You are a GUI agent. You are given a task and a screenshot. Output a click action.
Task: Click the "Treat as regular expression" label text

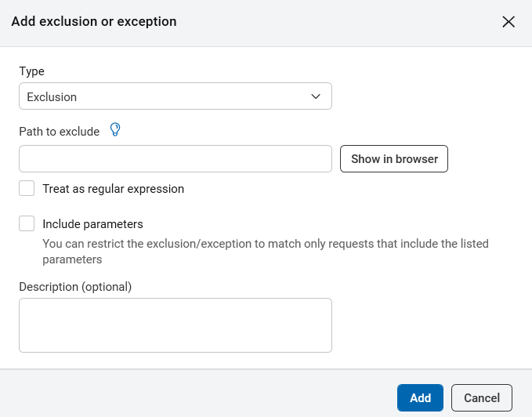pos(113,189)
